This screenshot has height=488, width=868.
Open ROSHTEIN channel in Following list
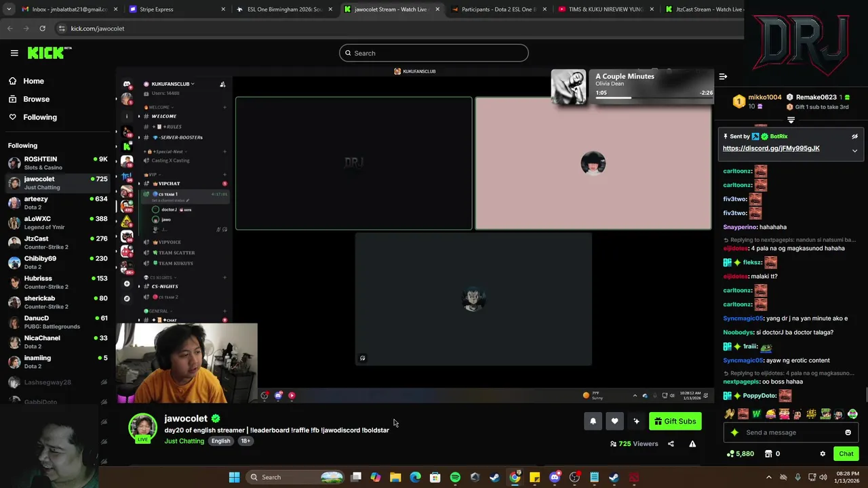pyautogui.click(x=58, y=163)
